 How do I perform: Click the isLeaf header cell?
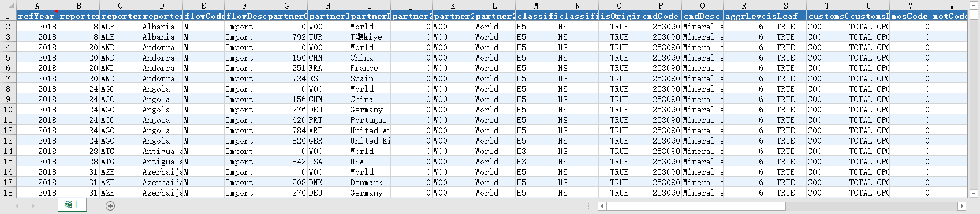[785, 16]
